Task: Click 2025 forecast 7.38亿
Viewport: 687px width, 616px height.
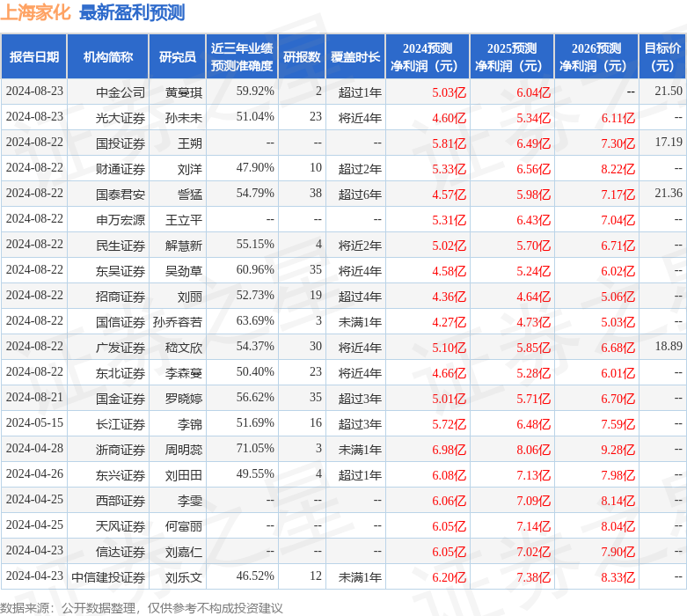Action: click(533, 577)
